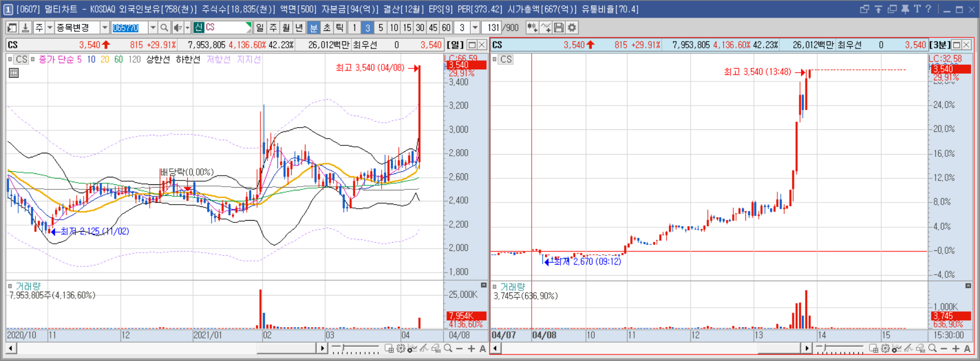Click the plus zoom-in icon under daily chart
Screen dimensions: 980x361
(x=471, y=348)
